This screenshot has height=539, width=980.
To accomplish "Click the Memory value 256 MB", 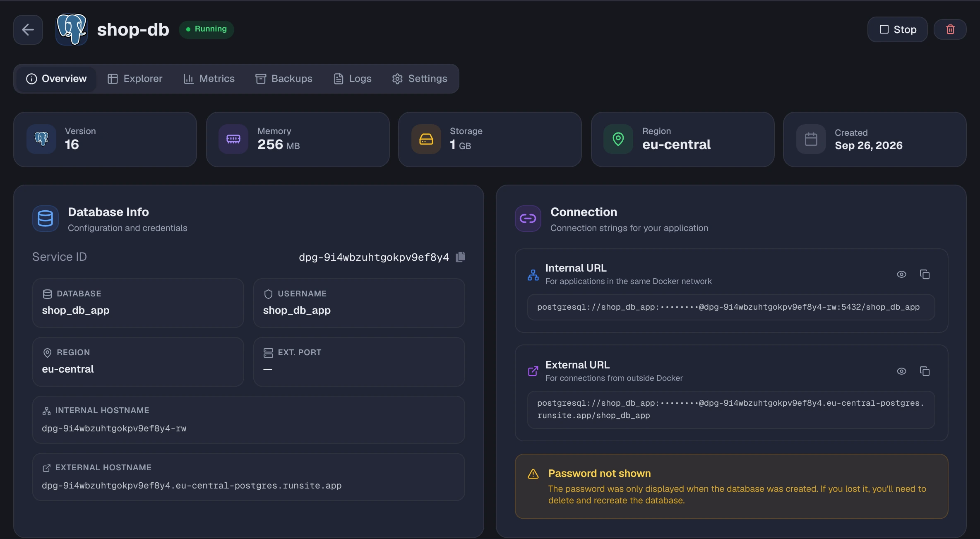I will coord(279,145).
